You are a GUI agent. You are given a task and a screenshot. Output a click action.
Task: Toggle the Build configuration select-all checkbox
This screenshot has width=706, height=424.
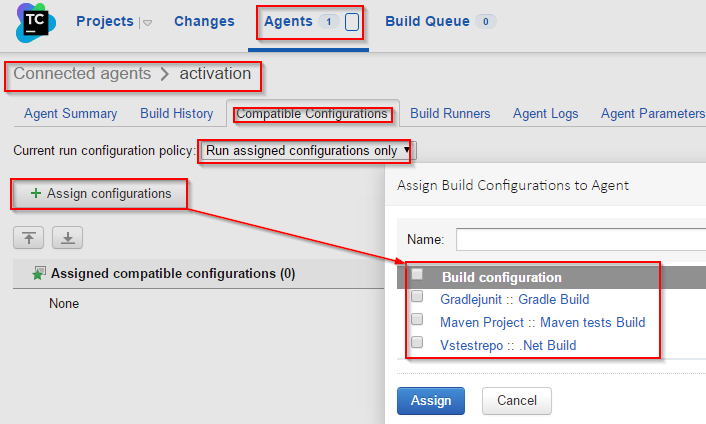(x=417, y=274)
